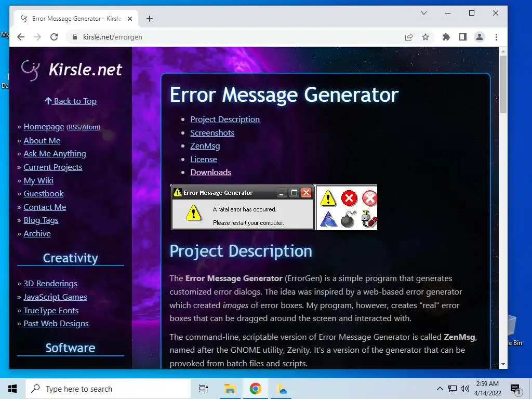Open the 3D Renderings link

tap(50, 284)
